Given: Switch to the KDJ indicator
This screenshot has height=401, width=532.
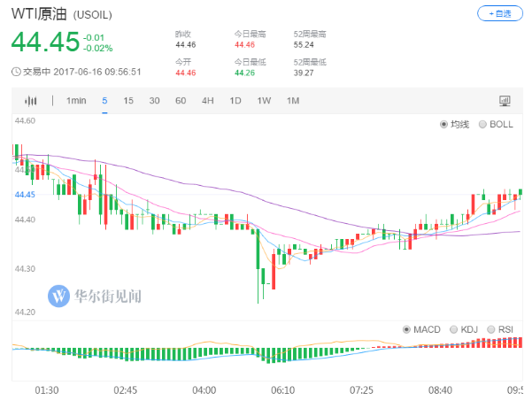Looking at the screenshot, I should (x=453, y=329).
